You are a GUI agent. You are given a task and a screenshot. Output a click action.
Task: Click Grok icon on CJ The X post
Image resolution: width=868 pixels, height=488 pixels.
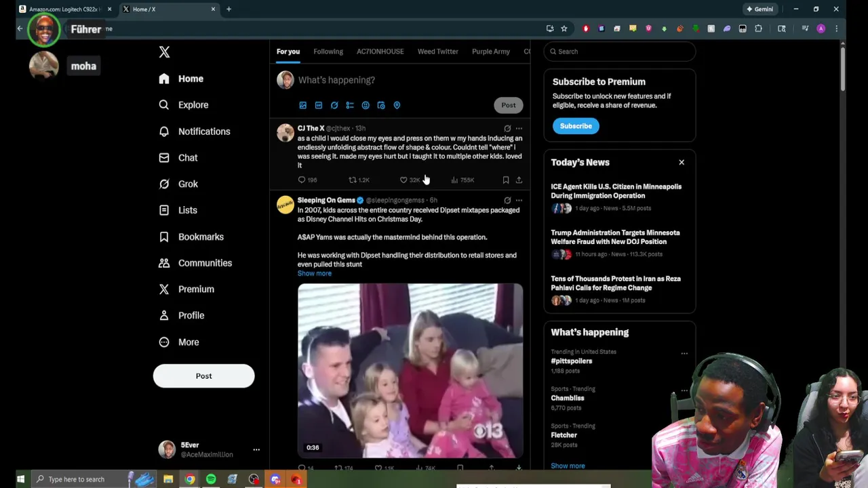(507, 128)
